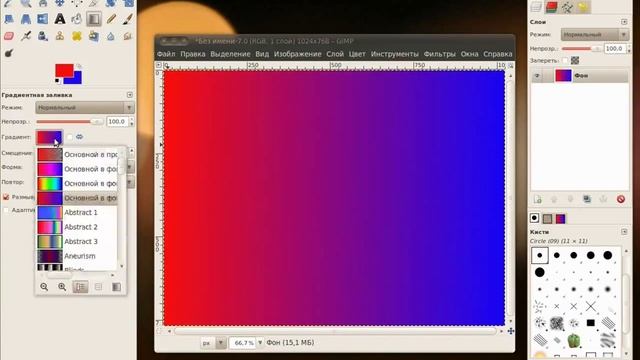Switch to the Channels tab
Viewport: 640px width, 360px height.
(x=551, y=6)
